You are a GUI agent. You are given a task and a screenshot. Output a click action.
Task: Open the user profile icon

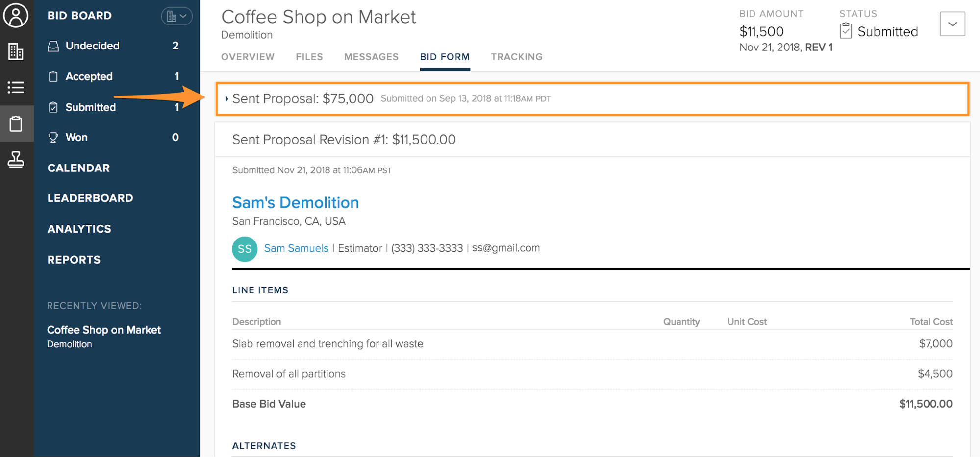pos(16,16)
